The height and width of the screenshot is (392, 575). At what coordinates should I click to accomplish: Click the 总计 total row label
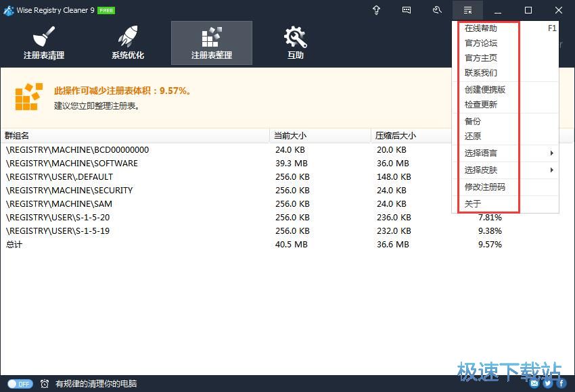point(14,245)
